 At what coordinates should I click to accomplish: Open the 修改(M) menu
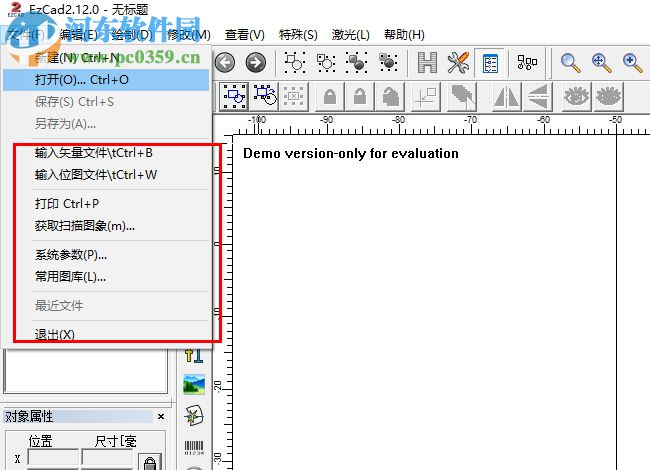189,35
